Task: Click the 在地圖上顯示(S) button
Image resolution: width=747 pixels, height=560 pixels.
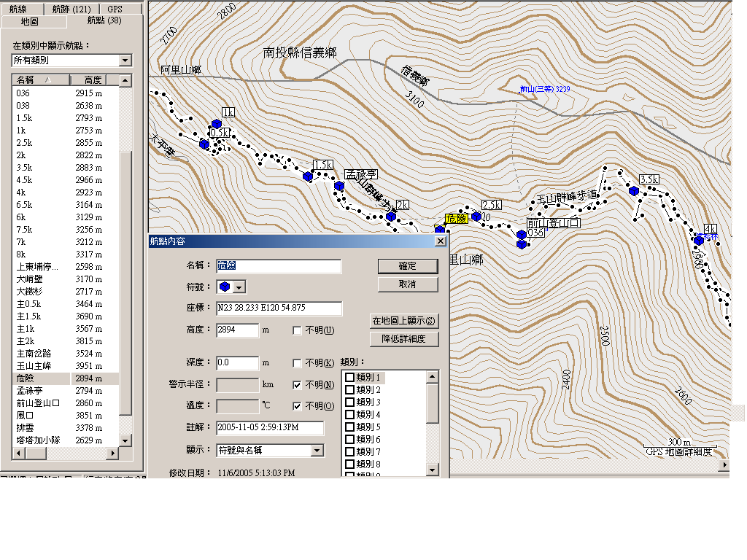Action: pos(404,321)
